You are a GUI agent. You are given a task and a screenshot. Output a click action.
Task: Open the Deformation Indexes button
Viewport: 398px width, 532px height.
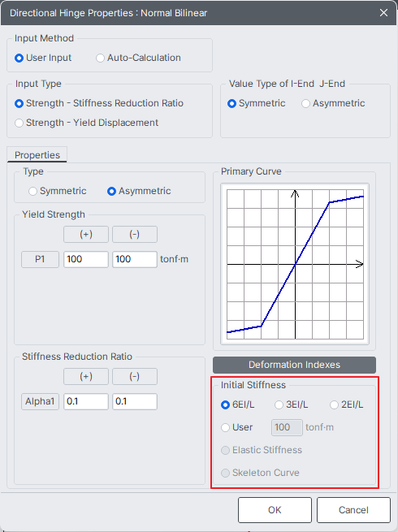(x=294, y=365)
